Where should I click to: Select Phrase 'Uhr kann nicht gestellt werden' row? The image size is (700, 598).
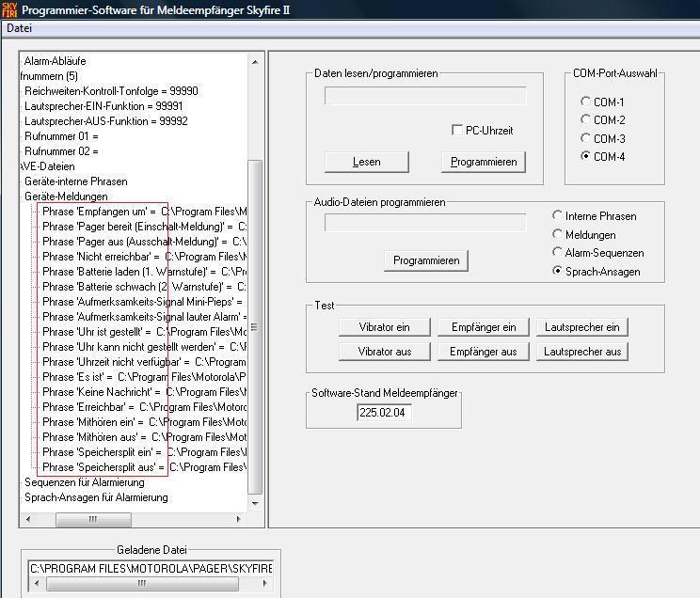coord(144,347)
